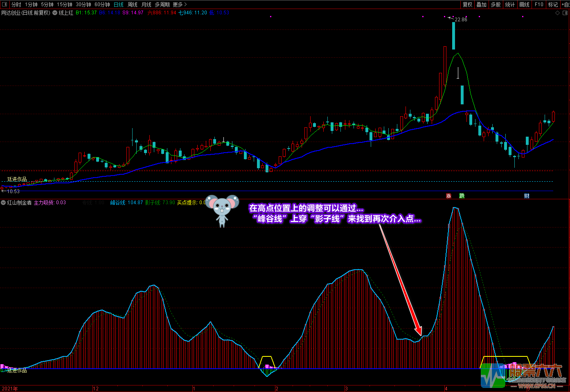Click the green 跌 marker icon
The width and height of the screenshot is (570, 392).
(x=462, y=196)
